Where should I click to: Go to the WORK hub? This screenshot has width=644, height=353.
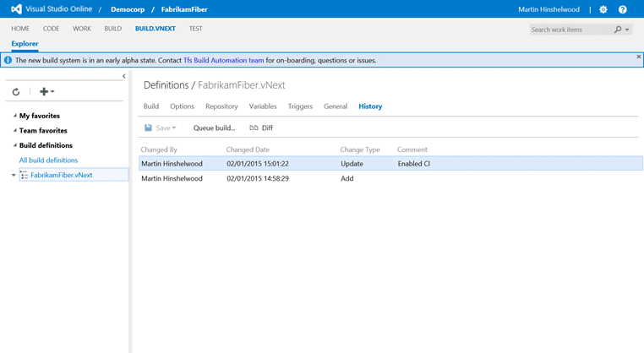[82, 29]
